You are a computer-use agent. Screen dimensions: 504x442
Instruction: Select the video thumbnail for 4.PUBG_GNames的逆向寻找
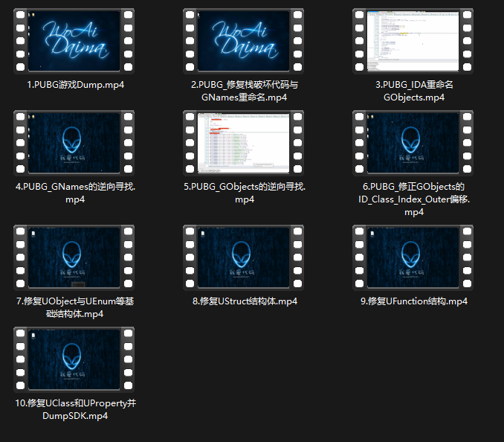pyautogui.click(x=74, y=143)
